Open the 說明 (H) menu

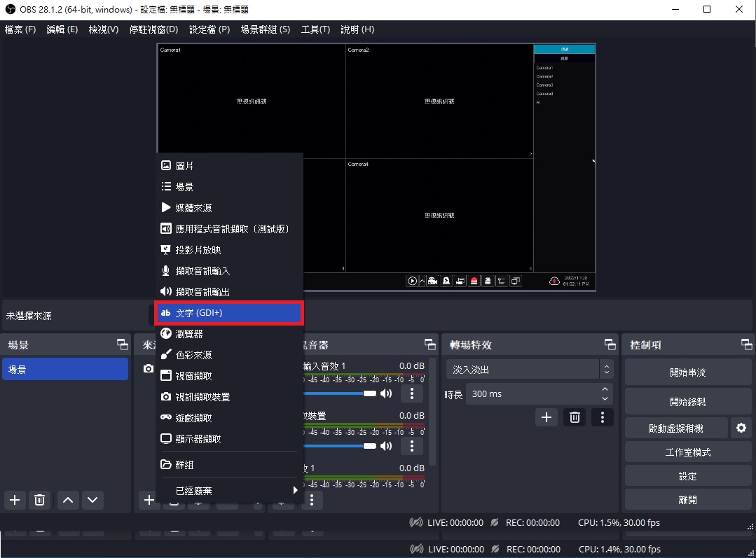pyautogui.click(x=357, y=29)
